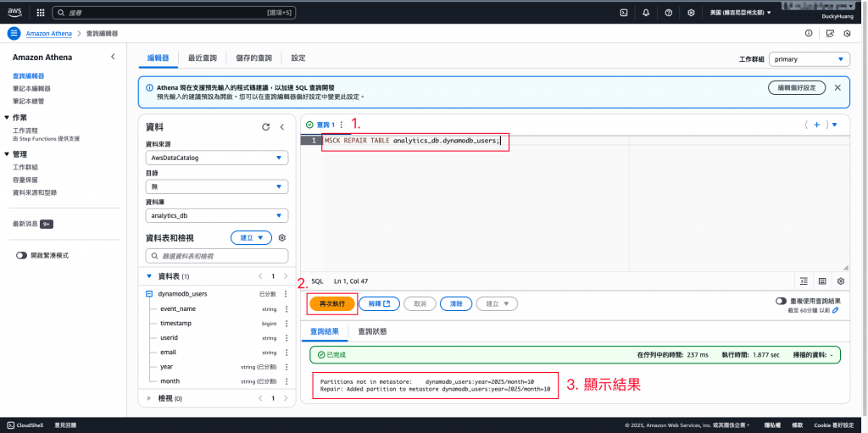Viewport: 868px width, 433px height.
Task: Open the help question mark icon
Action: coord(668,12)
